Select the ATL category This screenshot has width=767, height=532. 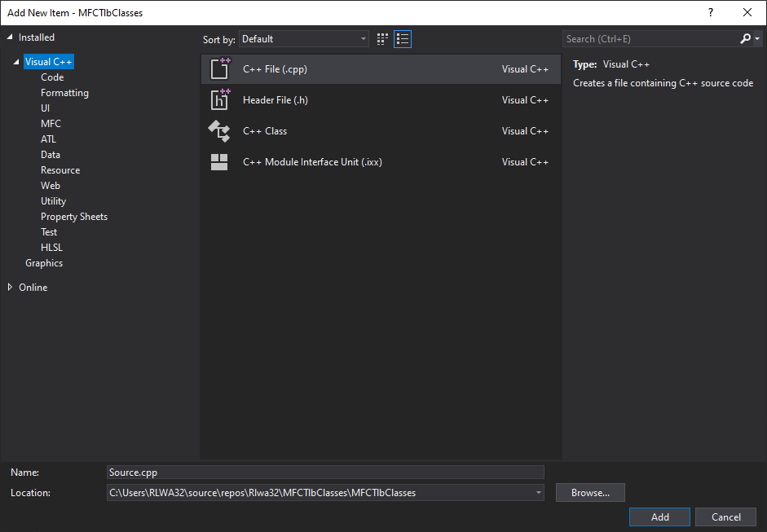[x=48, y=139]
